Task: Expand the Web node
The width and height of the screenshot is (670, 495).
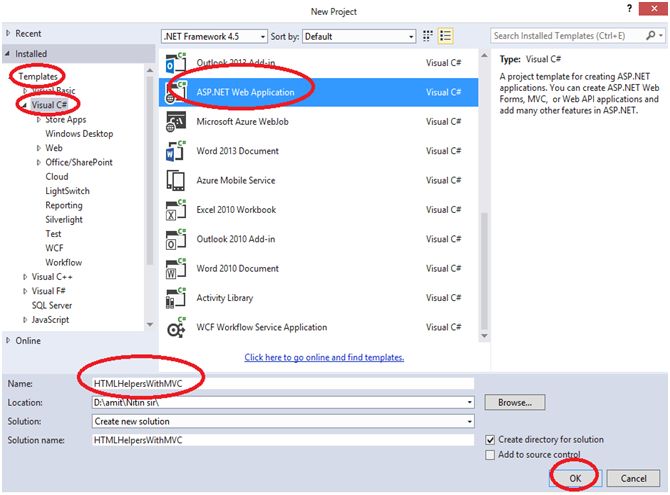Action: pos(38,148)
